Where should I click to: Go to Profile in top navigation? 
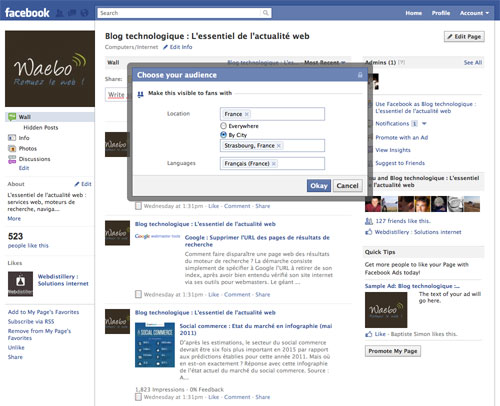coord(441,13)
